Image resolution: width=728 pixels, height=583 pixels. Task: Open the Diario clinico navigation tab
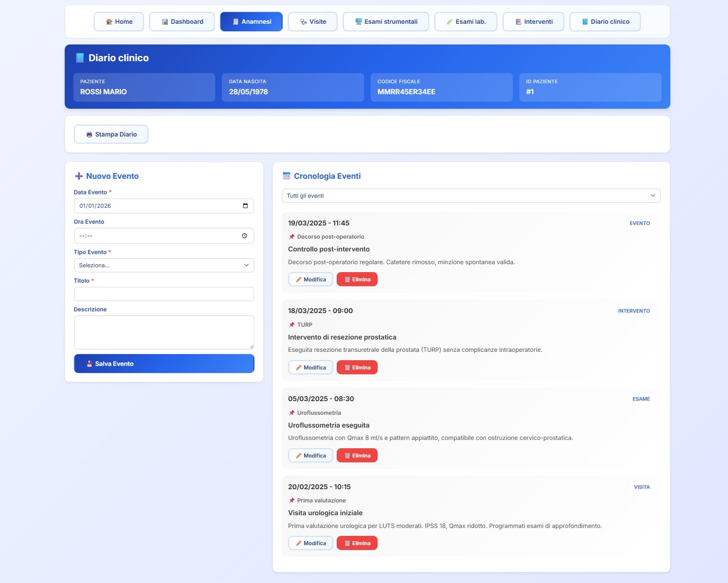pos(605,22)
